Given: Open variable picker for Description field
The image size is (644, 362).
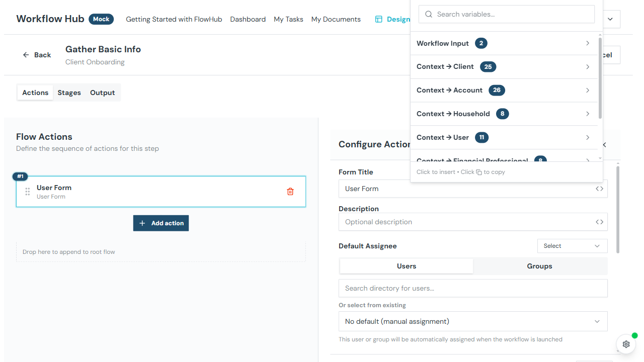Looking at the screenshot, I should point(599,222).
